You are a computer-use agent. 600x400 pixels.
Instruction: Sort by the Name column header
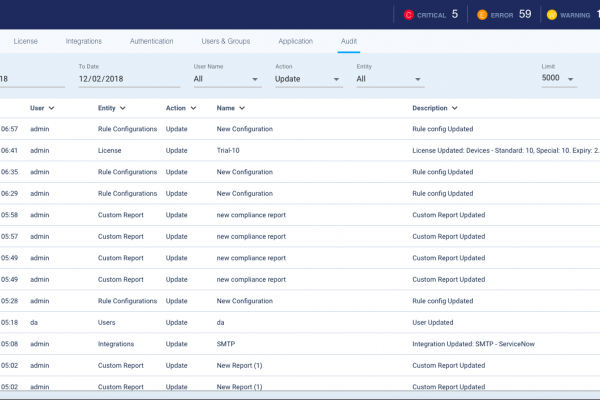(230, 108)
